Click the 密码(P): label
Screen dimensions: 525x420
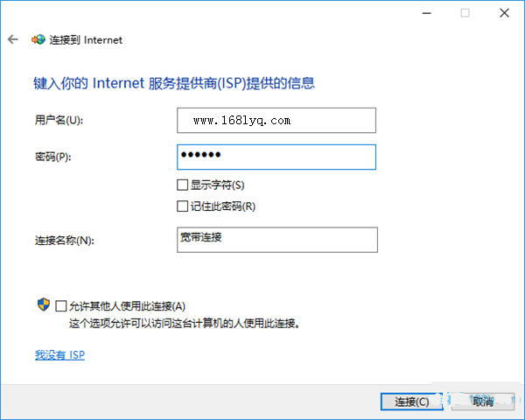tap(52, 157)
